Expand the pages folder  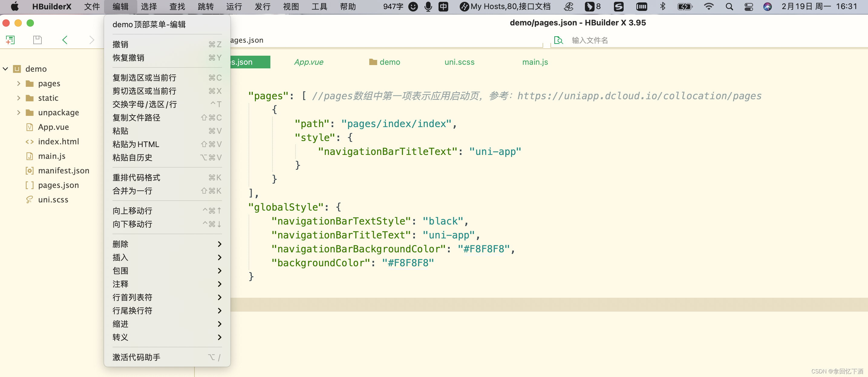pos(18,83)
